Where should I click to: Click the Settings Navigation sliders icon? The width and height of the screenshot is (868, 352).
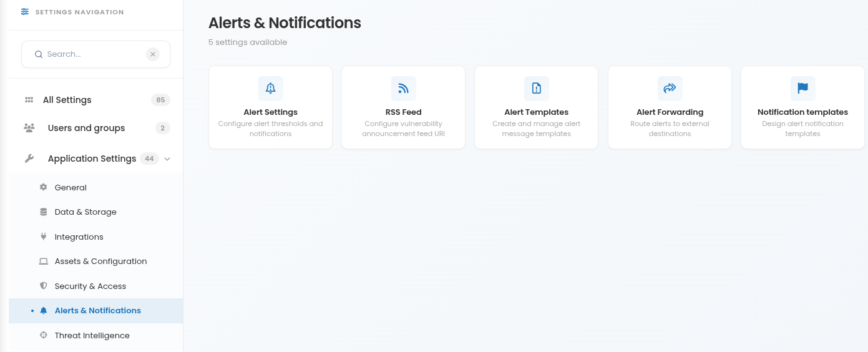point(25,12)
